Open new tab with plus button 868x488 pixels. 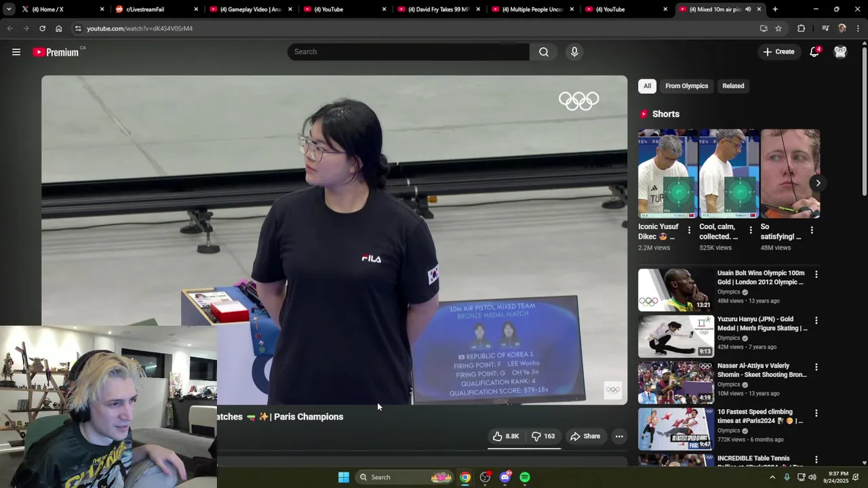775,9
